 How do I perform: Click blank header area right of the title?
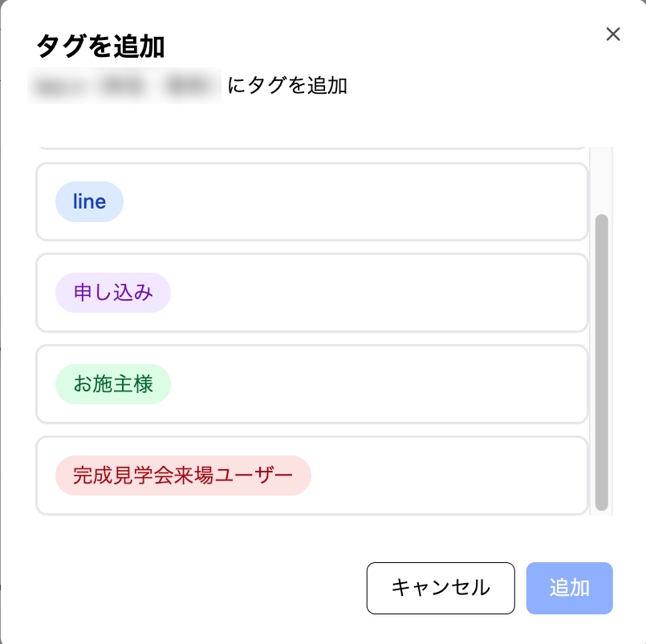[385, 47]
